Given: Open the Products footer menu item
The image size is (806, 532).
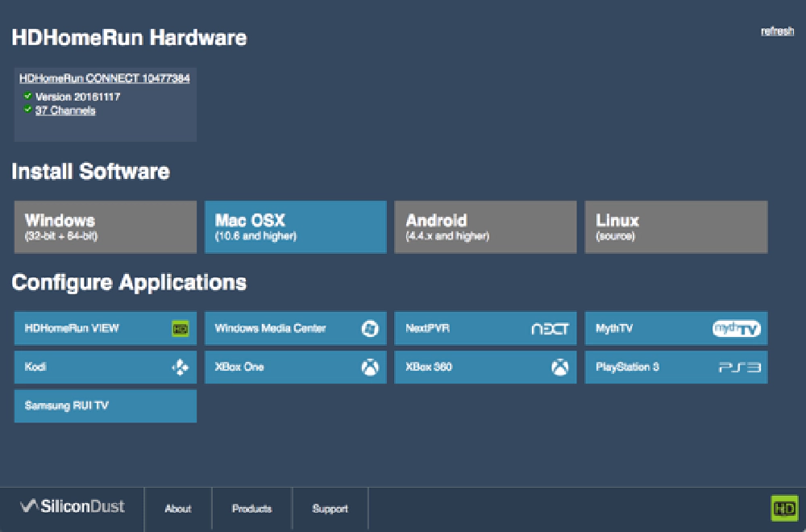Looking at the screenshot, I should [251, 509].
